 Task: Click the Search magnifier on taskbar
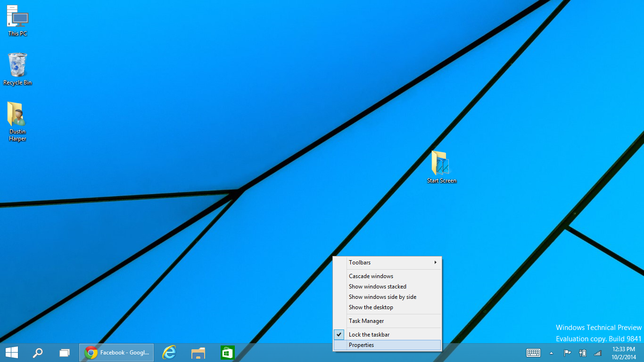click(x=38, y=353)
